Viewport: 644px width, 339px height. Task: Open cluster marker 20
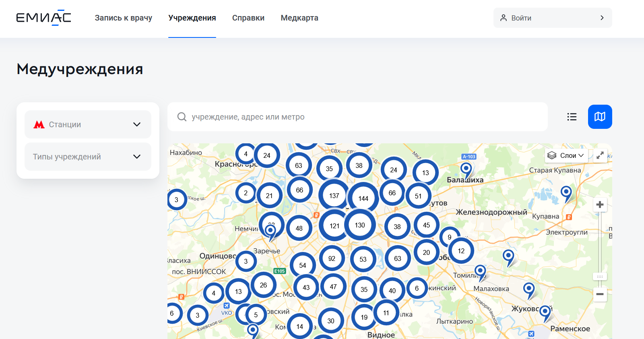click(426, 252)
